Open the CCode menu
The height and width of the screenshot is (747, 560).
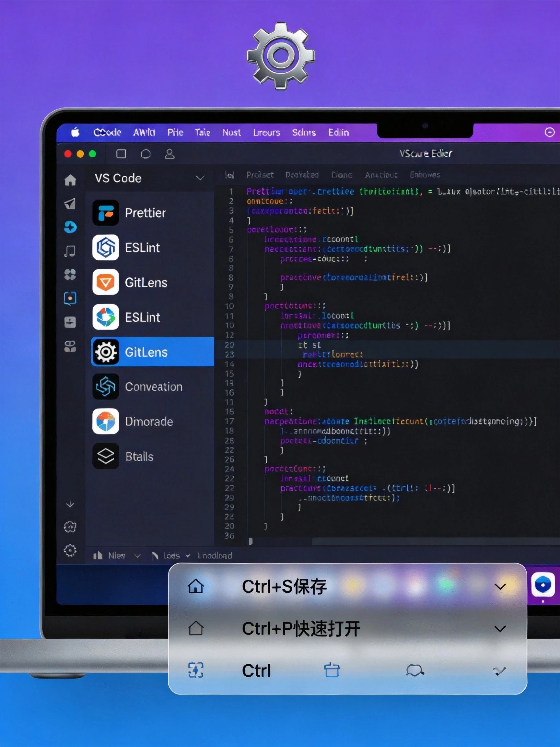click(x=107, y=132)
